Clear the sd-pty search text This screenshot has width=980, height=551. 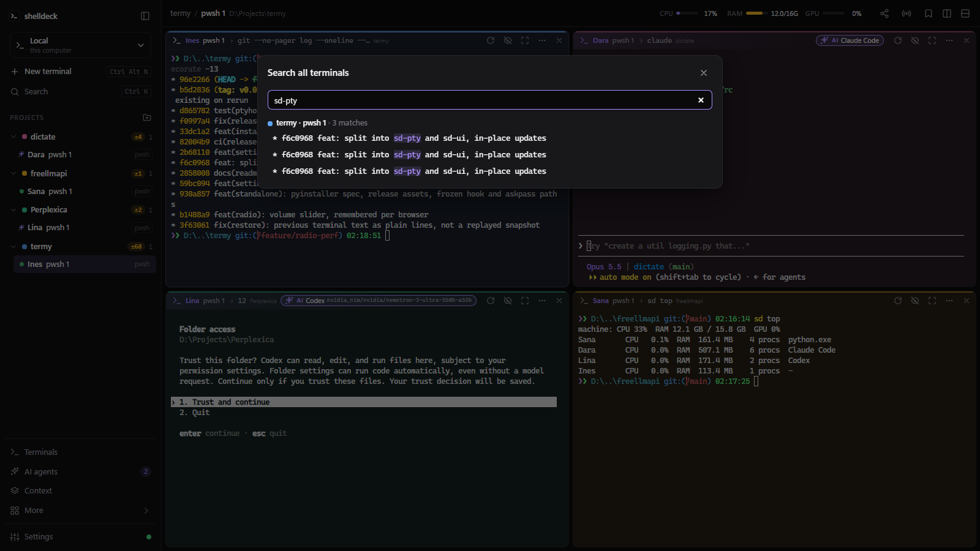point(701,100)
